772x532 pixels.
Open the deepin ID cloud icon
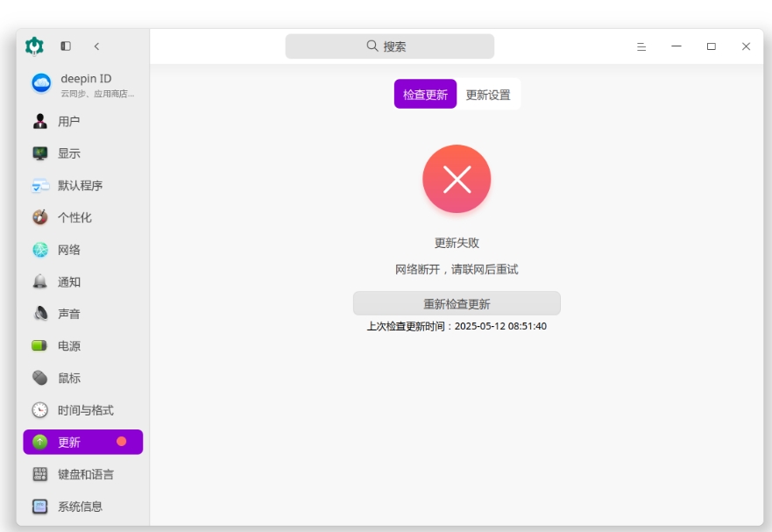(x=41, y=83)
